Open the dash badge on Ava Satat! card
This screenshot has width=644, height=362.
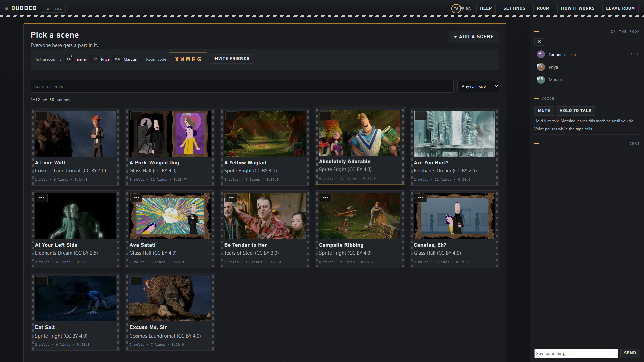point(136,198)
